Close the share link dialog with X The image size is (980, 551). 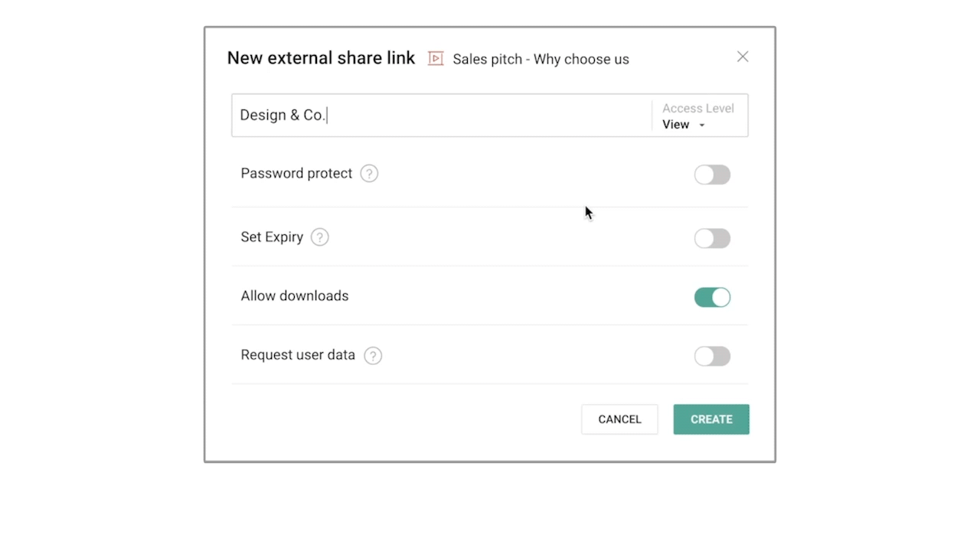pos(742,57)
